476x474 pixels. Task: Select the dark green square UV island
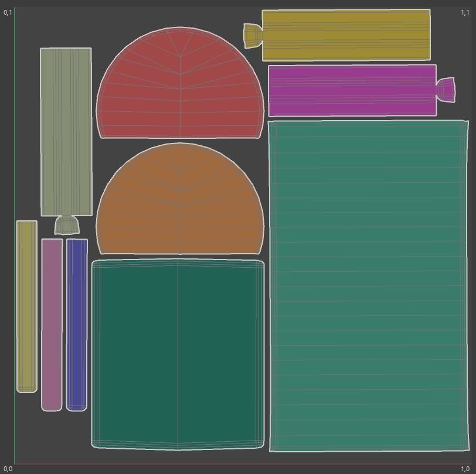(x=178, y=354)
